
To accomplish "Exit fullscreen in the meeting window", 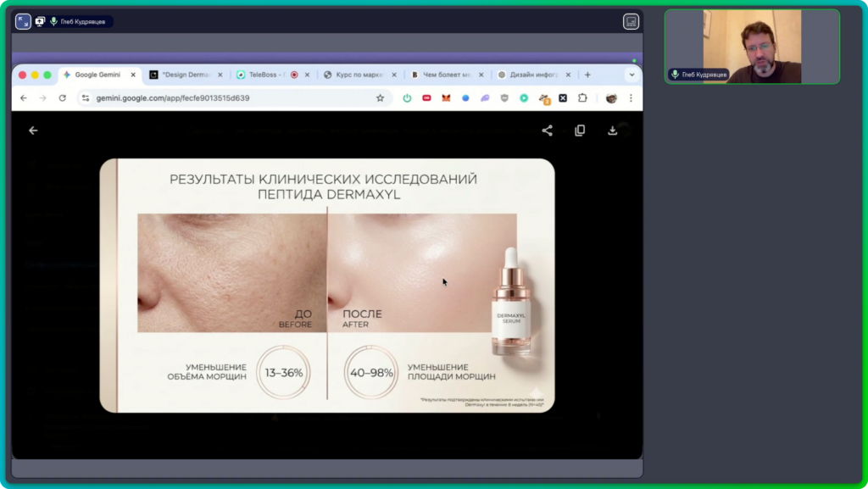I will 23,21.
